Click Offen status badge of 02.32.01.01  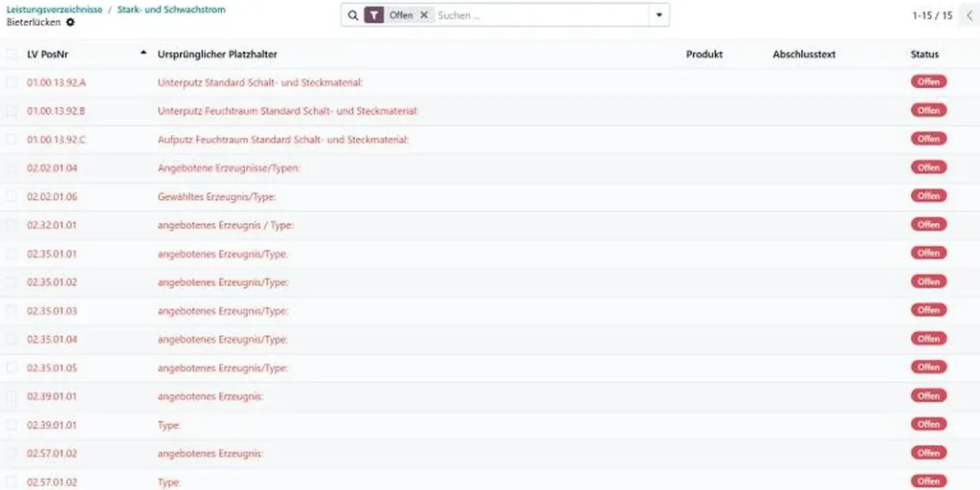pos(928,225)
